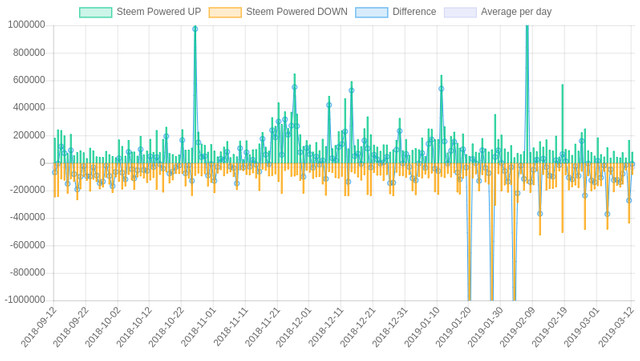Click the 2018-09-12 date label
Screen dimensions: 640x361
[x=39, y=327]
